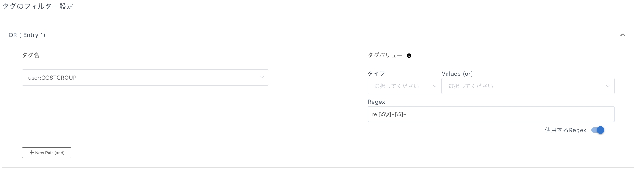Viewport: 644px width, 177px height.
Task: Click the plus icon in New Pair button
Action: coord(31,153)
